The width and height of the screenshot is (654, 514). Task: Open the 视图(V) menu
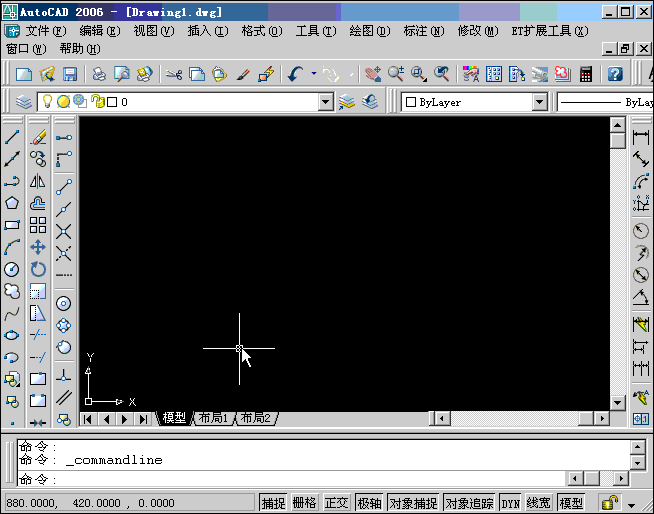[x=154, y=31]
